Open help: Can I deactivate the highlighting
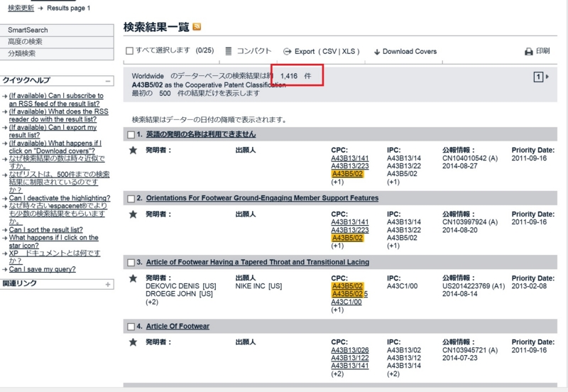The height and width of the screenshot is (392, 568). (60, 198)
